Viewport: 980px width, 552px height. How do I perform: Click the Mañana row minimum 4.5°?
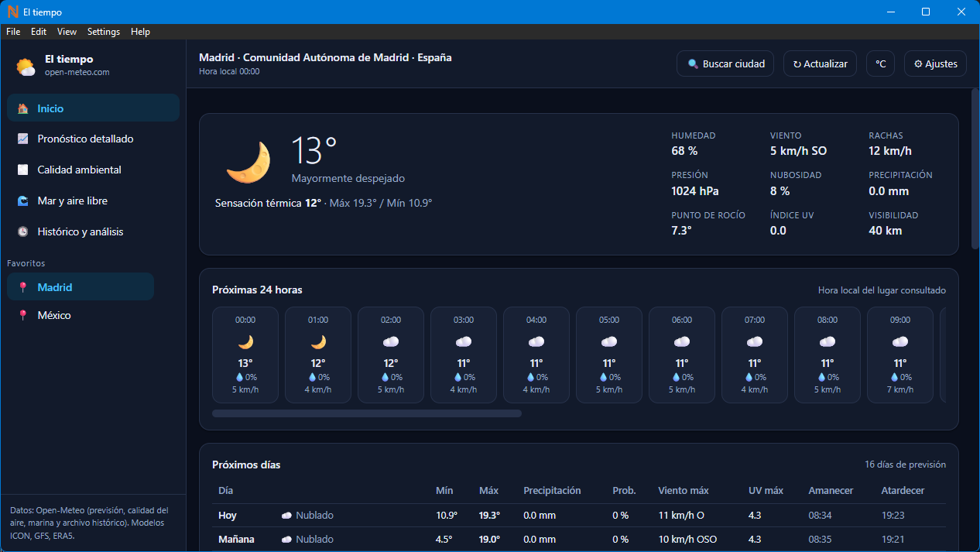coord(445,540)
